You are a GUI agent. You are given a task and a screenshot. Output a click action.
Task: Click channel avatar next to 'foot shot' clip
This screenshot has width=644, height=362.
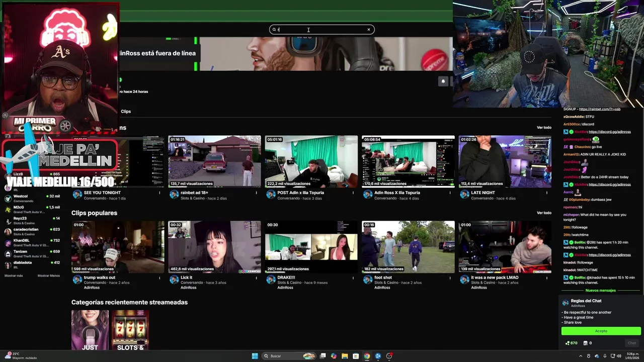[367, 280]
